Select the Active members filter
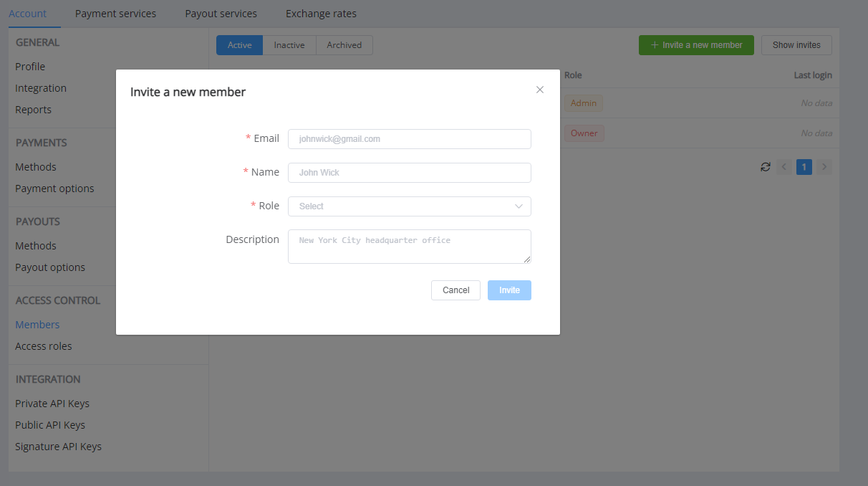The width and height of the screenshot is (868, 486). (239, 45)
